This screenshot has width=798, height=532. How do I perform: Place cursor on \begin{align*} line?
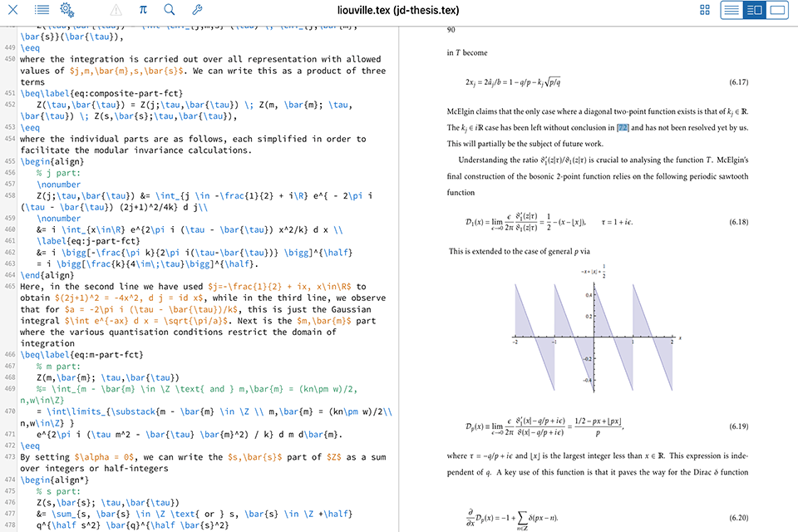pyautogui.click(x=55, y=480)
